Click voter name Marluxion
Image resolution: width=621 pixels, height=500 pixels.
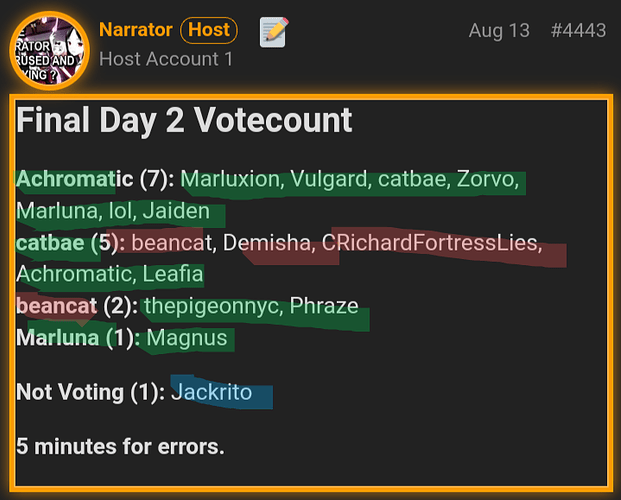point(232,179)
